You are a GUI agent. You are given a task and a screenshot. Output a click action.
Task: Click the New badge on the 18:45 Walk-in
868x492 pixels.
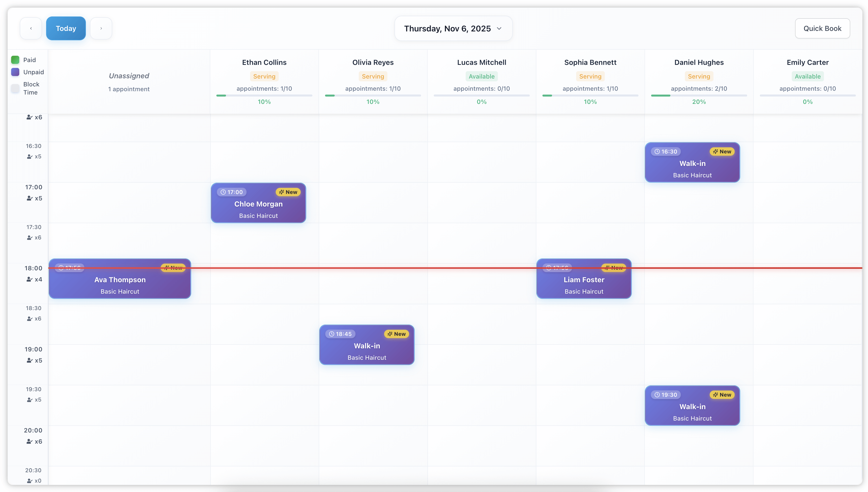(x=396, y=334)
